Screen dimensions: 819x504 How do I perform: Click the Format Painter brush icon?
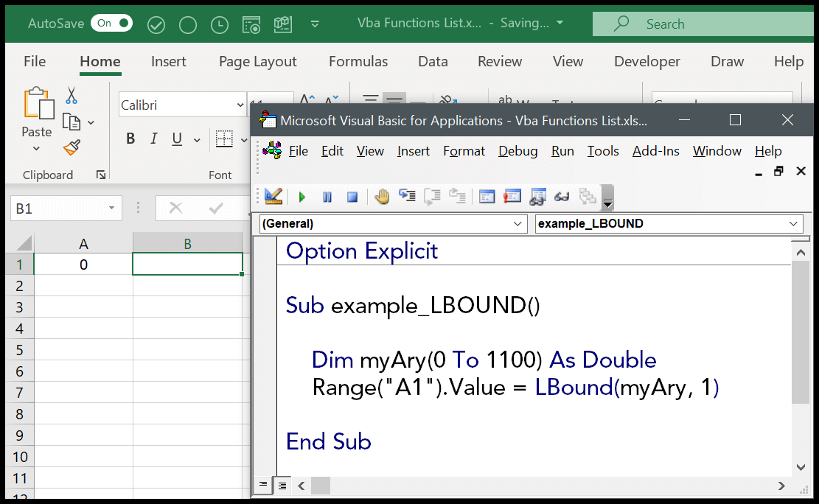tap(72, 148)
